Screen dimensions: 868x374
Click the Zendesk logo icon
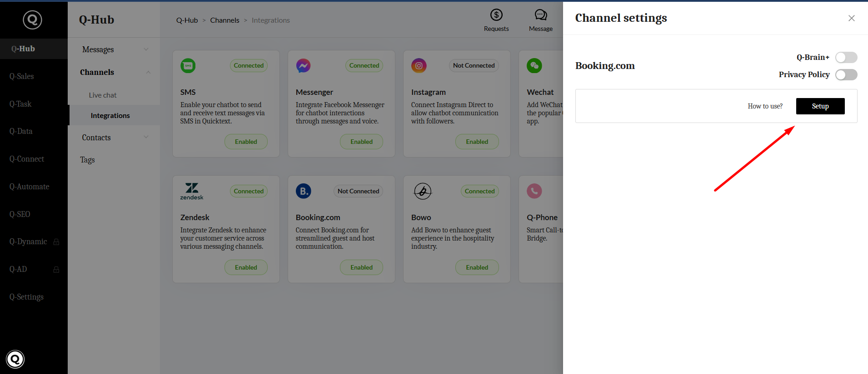(x=192, y=191)
